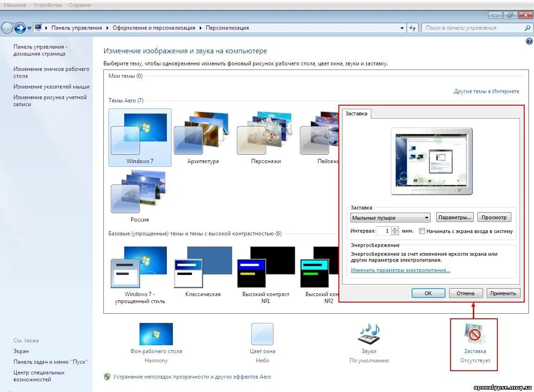Viewport: 534px width, 392px height.
Task: Open Панель задач и меню Пуск link
Action: coord(51,362)
